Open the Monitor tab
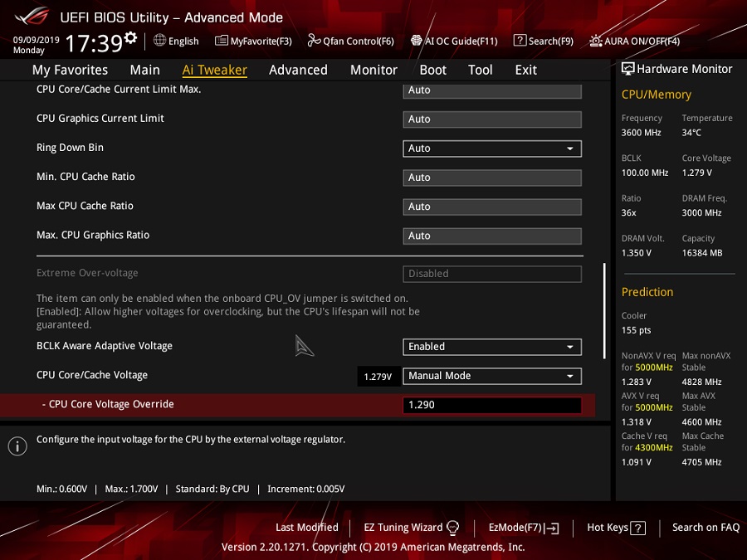 [374, 70]
